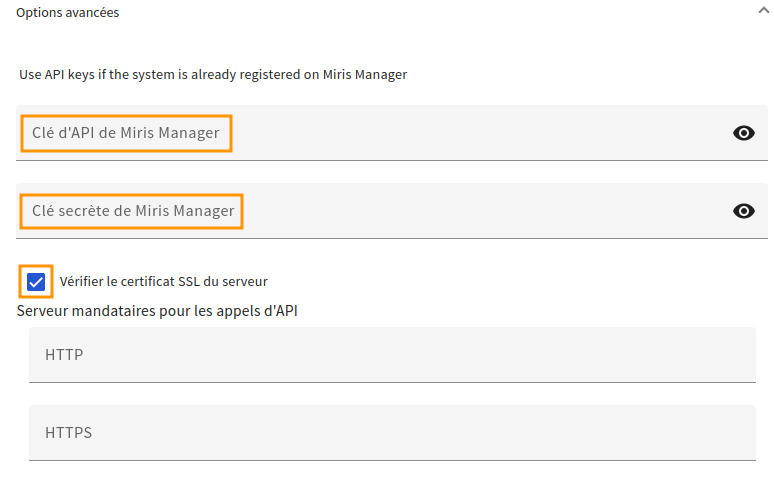Reveal the Miris Manager secret key
This screenshot has width=774, height=477.
pos(743,211)
